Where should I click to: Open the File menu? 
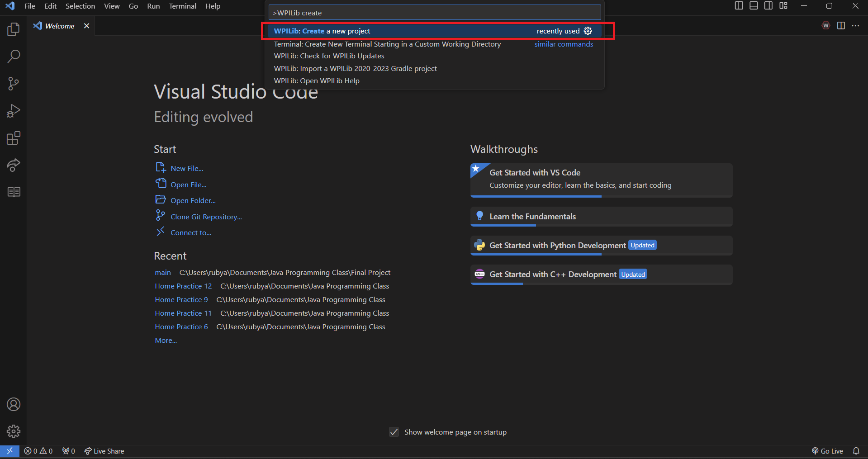pyautogui.click(x=30, y=6)
